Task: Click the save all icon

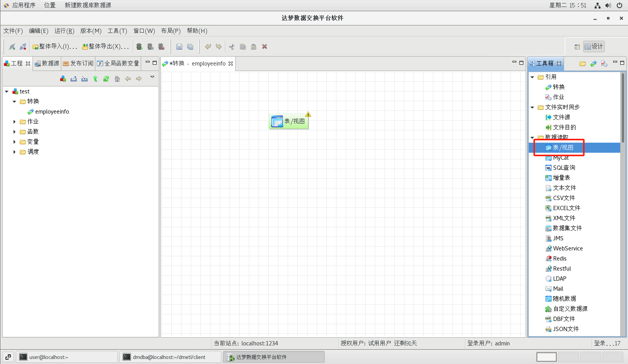Action: click(190, 47)
